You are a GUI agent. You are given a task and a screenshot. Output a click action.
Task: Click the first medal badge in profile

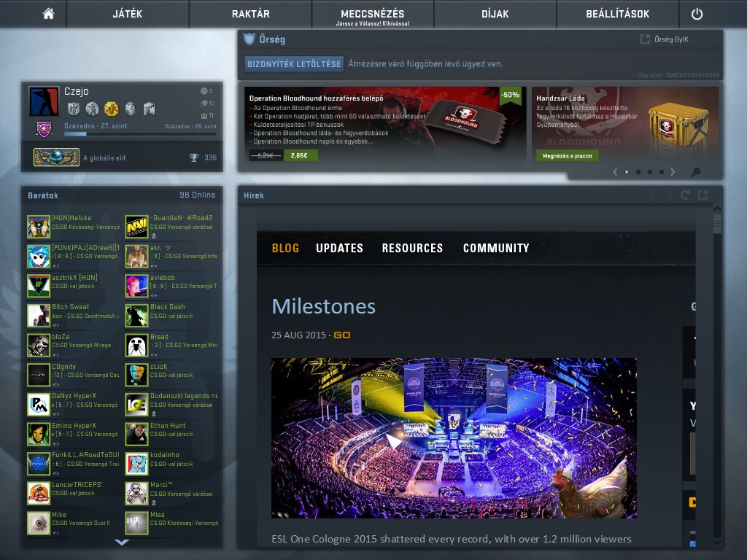[x=74, y=109]
